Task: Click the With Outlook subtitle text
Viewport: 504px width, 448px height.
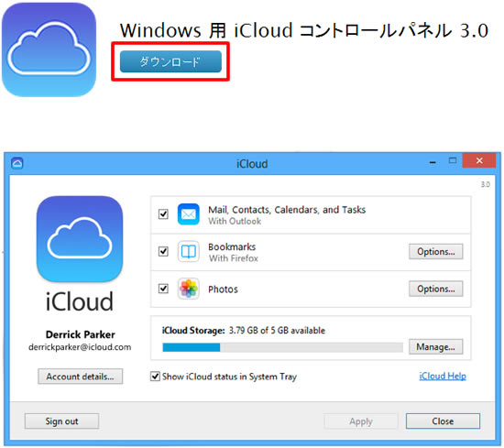Action: [235, 222]
